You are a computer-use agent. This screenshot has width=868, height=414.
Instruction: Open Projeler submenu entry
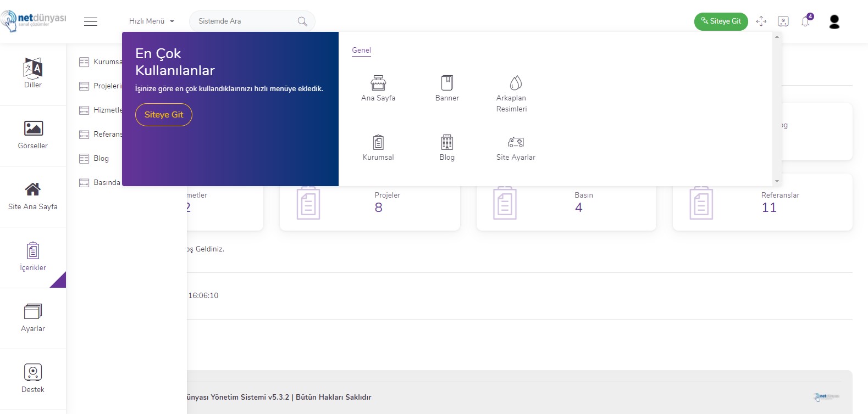click(x=100, y=86)
